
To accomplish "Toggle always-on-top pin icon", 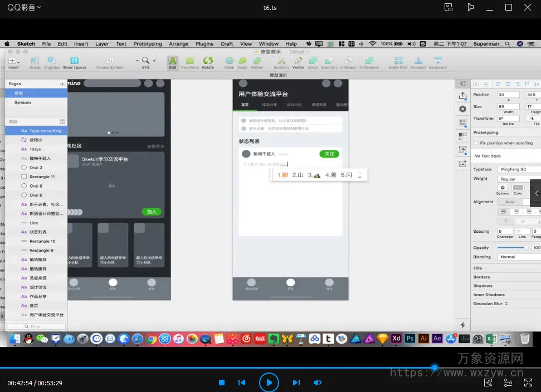I will coord(470,7).
